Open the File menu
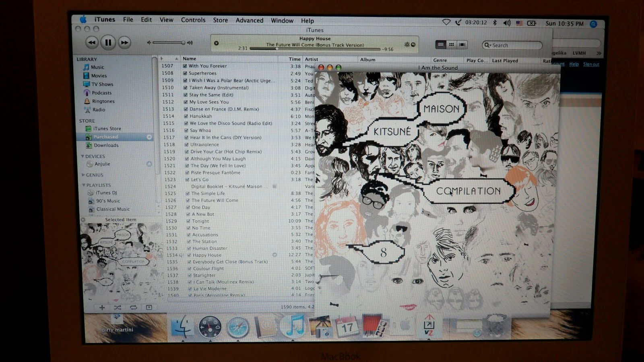 128,20
